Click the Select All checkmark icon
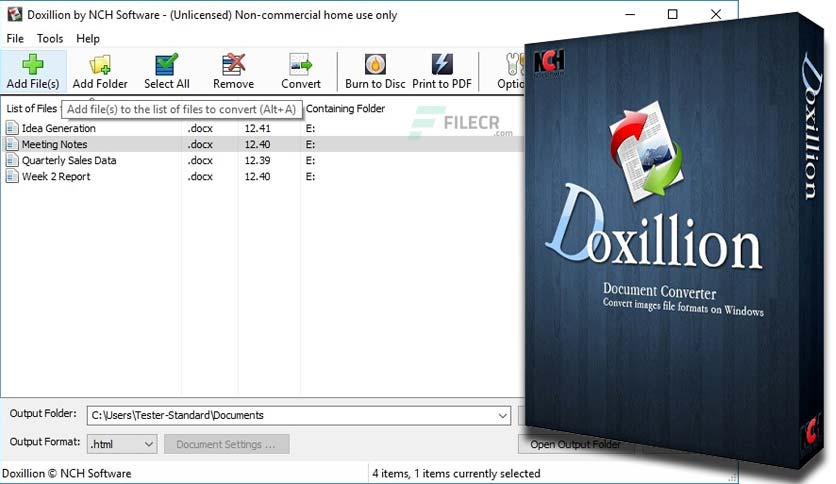 coord(166,64)
